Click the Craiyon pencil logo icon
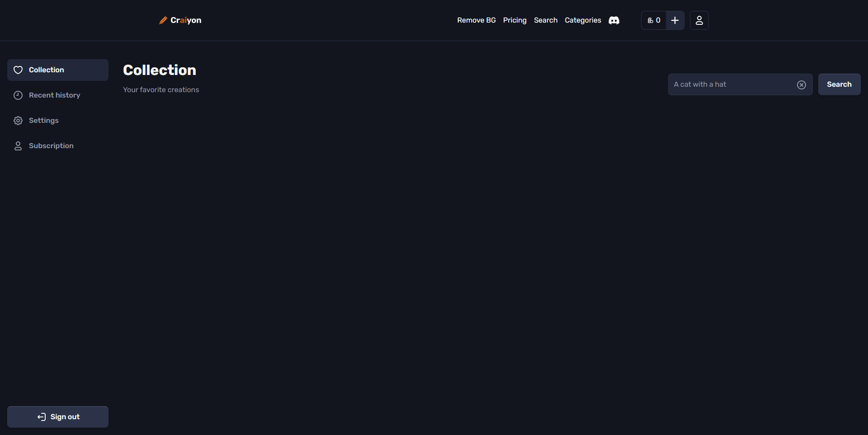 (x=163, y=20)
